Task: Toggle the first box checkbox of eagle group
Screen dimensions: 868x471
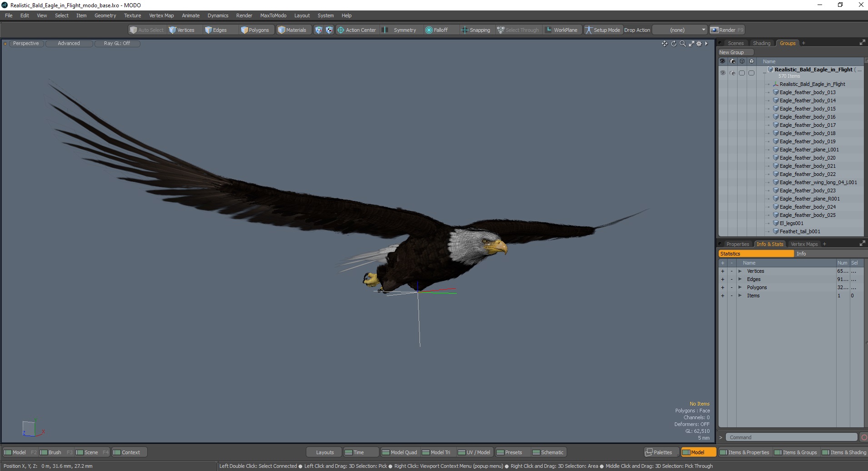Action: pyautogui.click(x=742, y=73)
